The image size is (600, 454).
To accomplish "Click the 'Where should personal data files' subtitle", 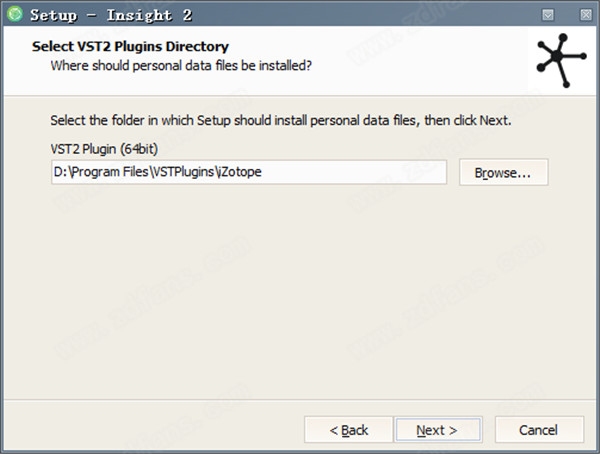I will tap(181, 65).
